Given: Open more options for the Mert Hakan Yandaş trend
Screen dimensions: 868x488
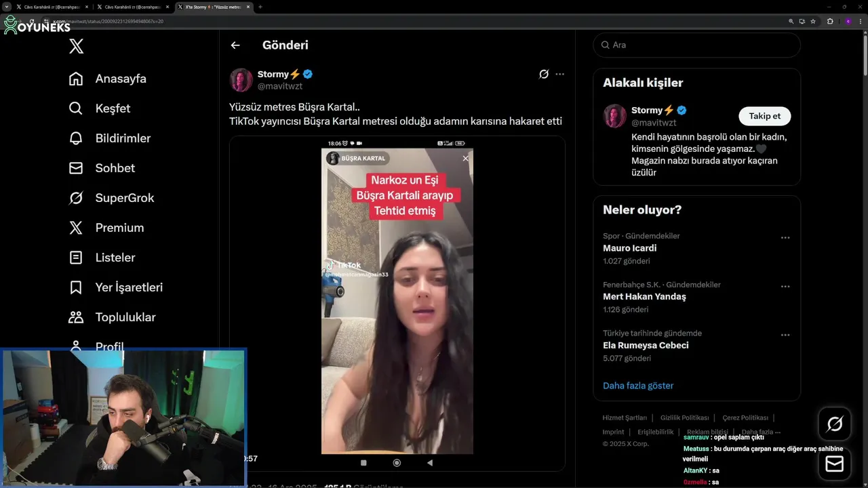Looking at the screenshot, I should point(785,287).
